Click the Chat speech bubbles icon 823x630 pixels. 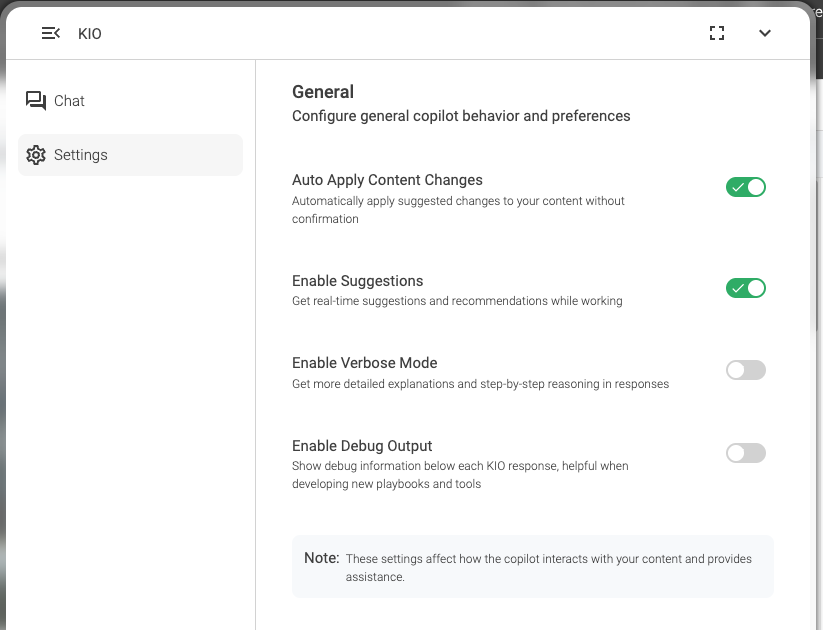[36, 101]
